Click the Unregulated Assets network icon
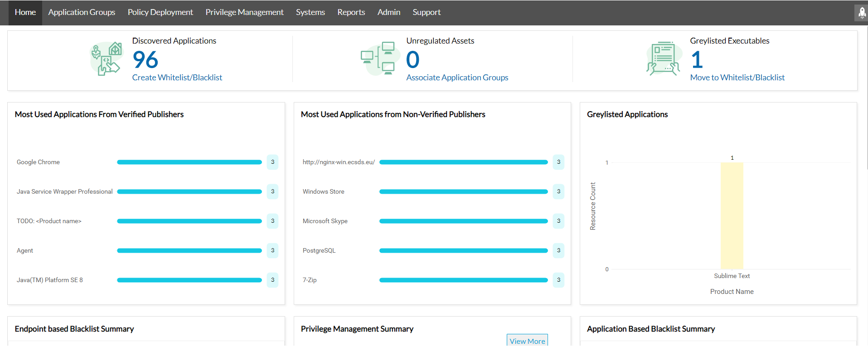This screenshot has width=868, height=347. coord(379,59)
